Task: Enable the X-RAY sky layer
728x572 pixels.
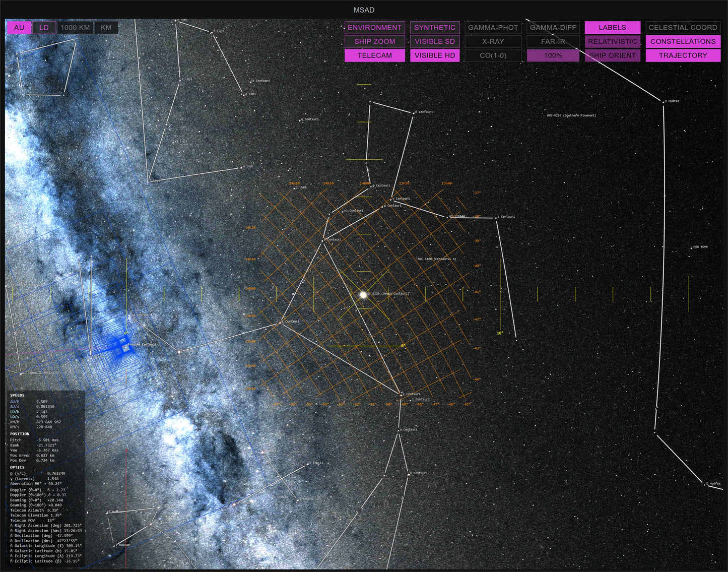Action: coord(493,41)
